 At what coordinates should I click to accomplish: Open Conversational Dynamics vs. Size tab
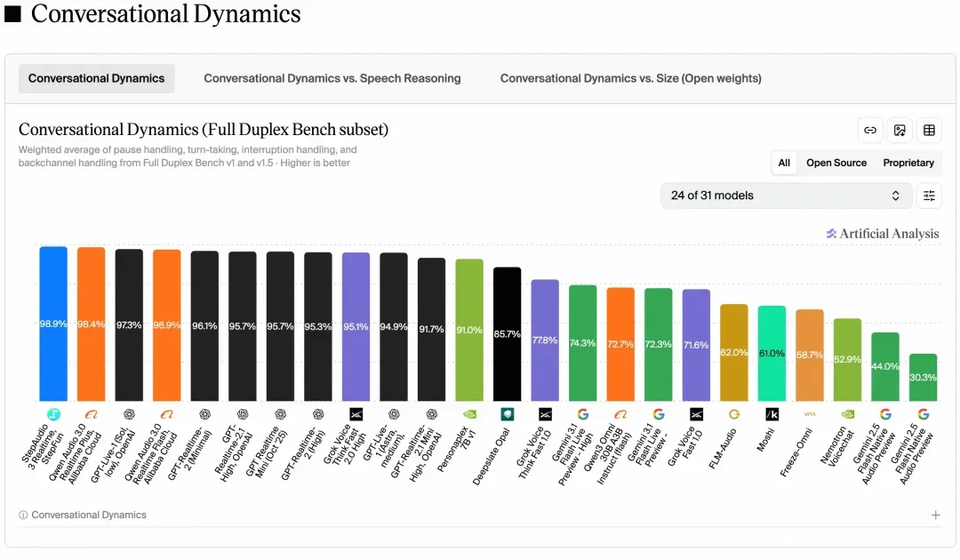pos(630,78)
